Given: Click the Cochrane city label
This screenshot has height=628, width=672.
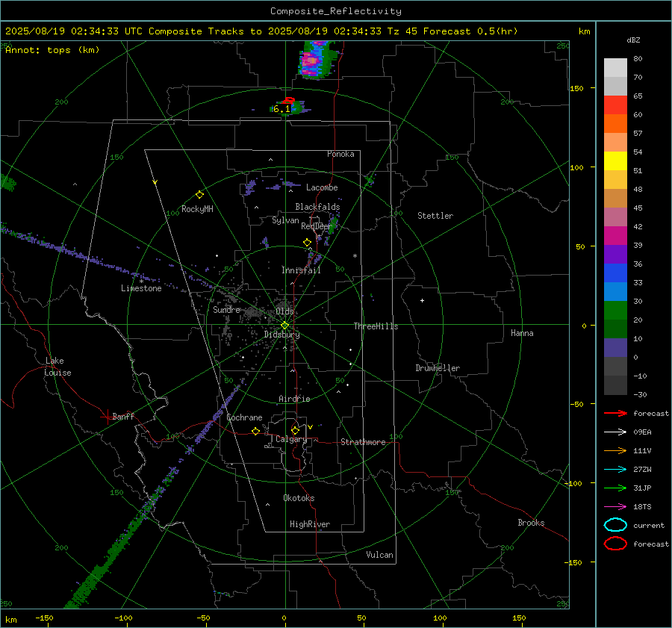Looking at the screenshot, I should tap(244, 417).
